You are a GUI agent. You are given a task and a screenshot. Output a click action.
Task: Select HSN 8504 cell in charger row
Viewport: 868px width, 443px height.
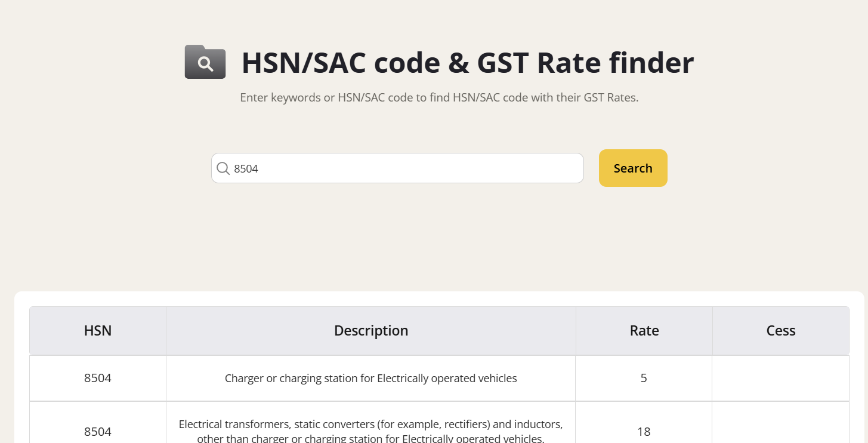coord(98,378)
